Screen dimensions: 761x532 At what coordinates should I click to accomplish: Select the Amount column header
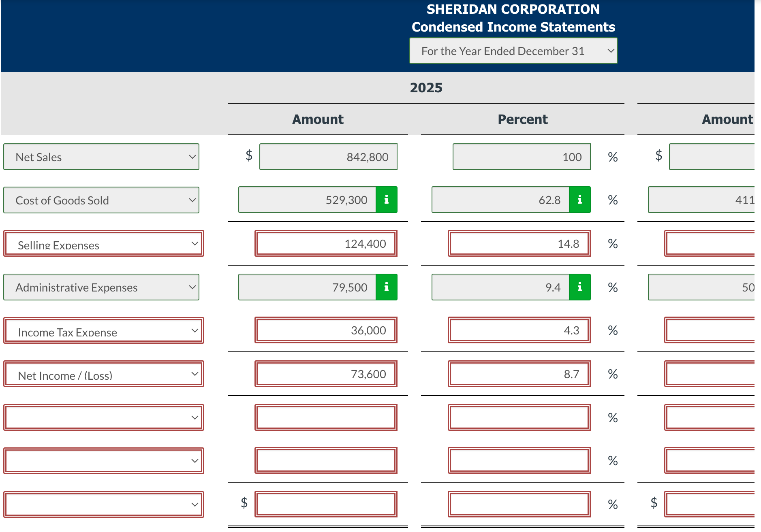pos(317,119)
